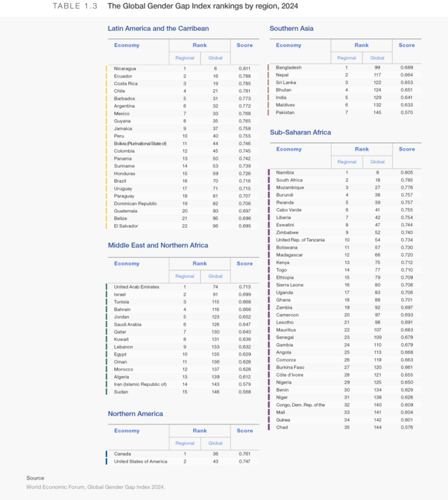This screenshot has height=500, width=448.
Task: Click the TABLE 1.3 label
Action: click(x=75, y=6)
